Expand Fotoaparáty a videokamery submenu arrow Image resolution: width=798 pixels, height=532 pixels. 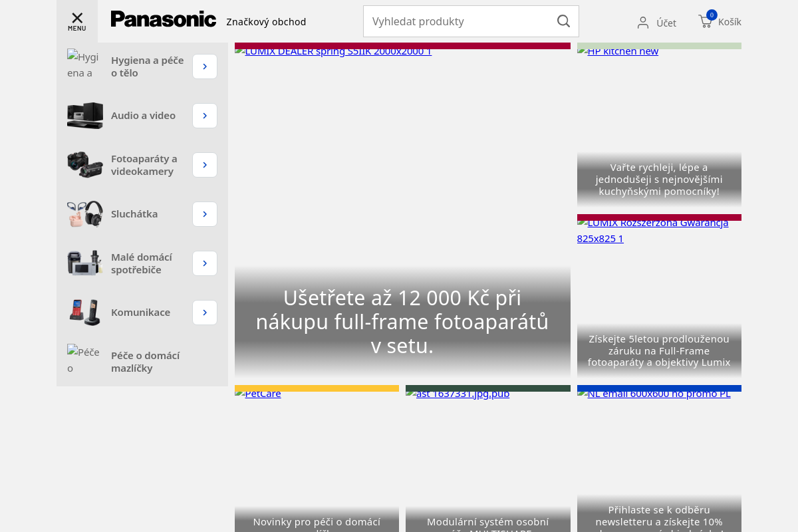(205, 165)
